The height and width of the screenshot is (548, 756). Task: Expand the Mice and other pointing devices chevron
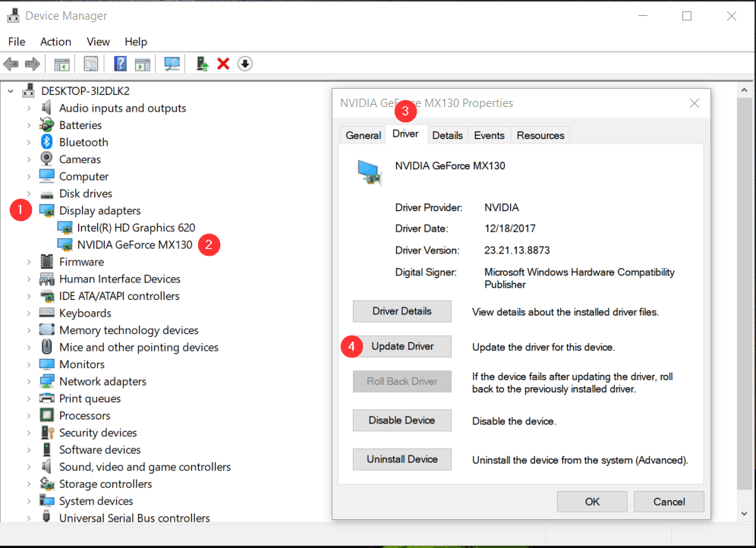point(29,347)
